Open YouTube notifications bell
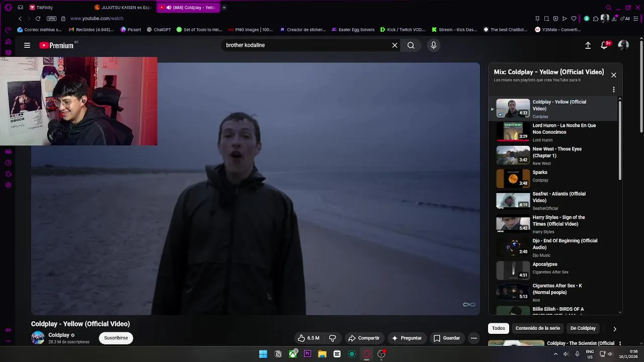This screenshot has height=362, width=644. tap(605, 45)
